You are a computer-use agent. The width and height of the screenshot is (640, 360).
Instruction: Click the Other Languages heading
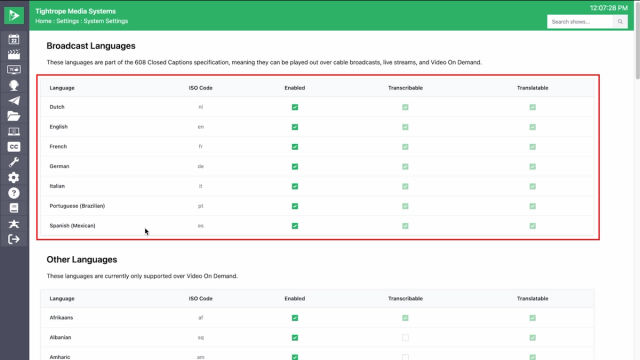(82, 260)
